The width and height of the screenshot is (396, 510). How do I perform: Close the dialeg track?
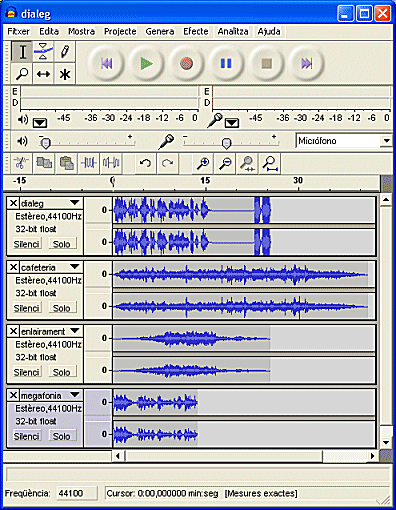[13, 203]
